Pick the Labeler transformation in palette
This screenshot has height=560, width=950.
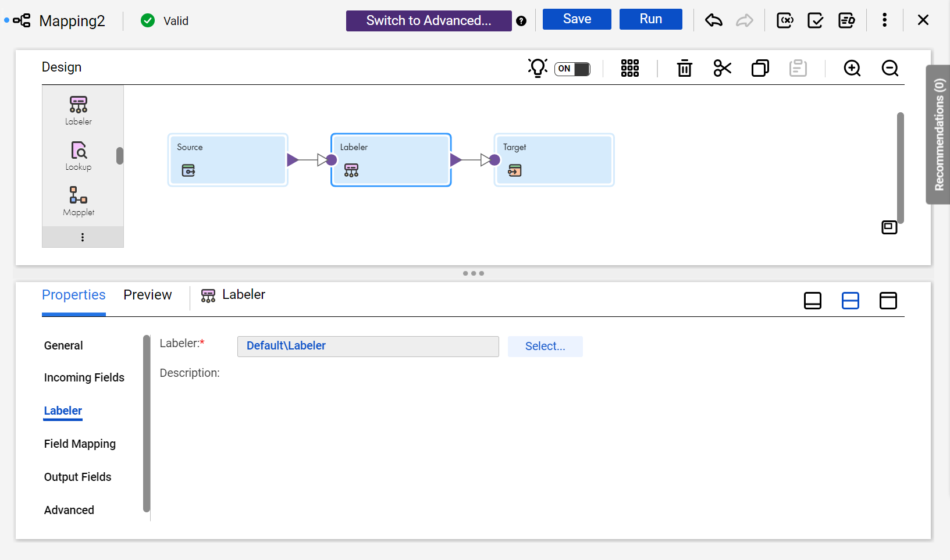[79, 110]
